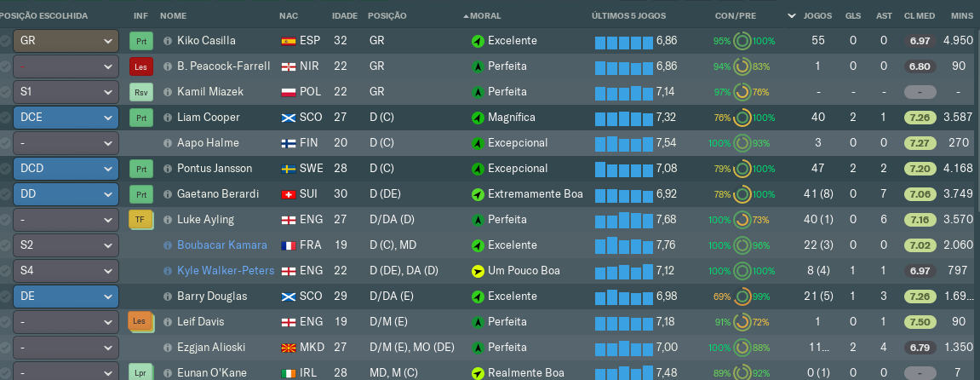Click the Rsv status badge for Kamil Miazek

tap(140, 92)
